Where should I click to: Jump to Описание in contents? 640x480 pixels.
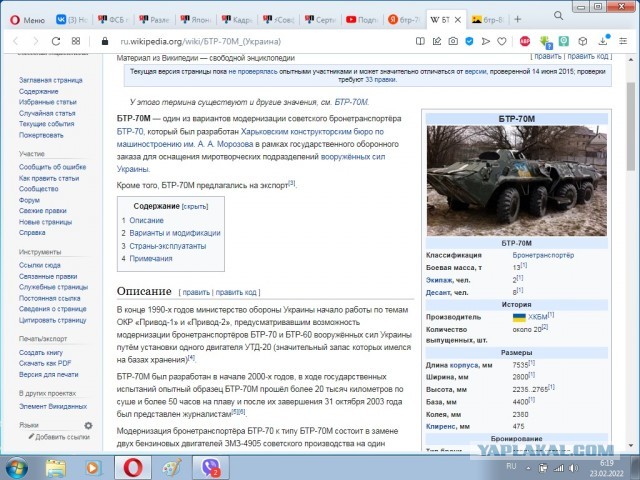(x=146, y=220)
